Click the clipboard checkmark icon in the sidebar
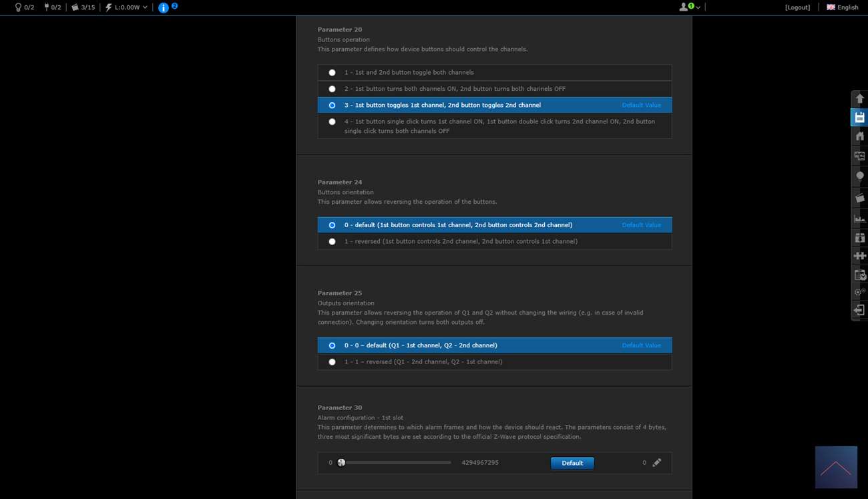This screenshot has width=868, height=499. pyautogui.click(x=859, y=275)
